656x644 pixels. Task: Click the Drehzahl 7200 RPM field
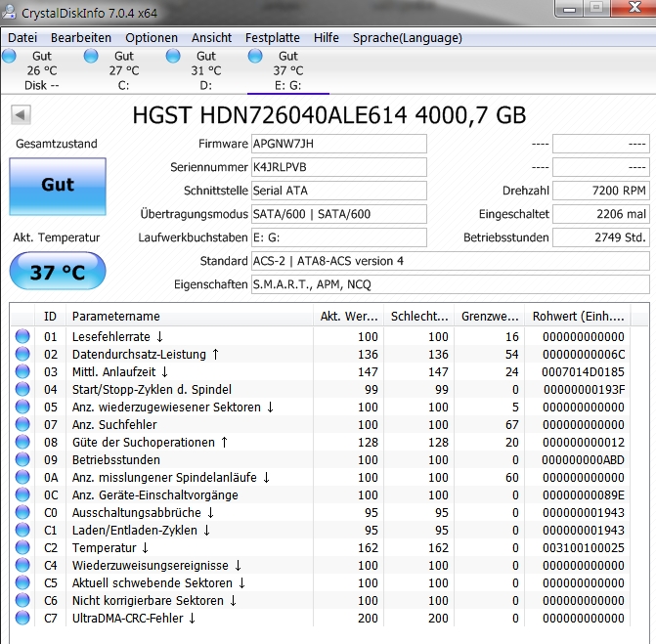coord(601,191)
